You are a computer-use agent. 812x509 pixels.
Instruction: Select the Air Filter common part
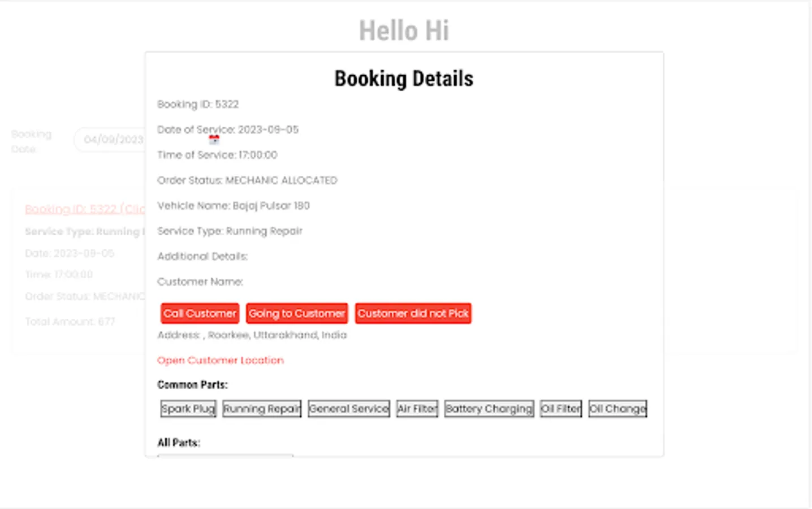[x=417, y=408]
